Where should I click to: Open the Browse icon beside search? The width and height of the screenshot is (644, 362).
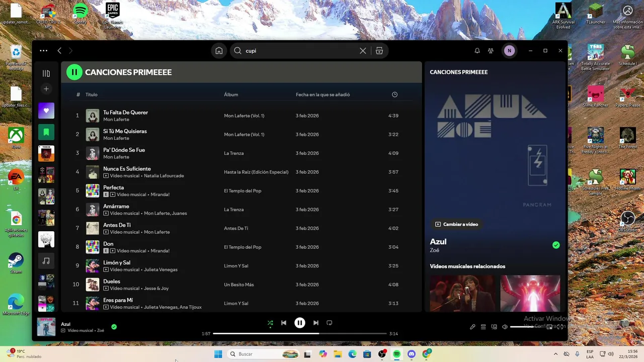tap(379, 51)
